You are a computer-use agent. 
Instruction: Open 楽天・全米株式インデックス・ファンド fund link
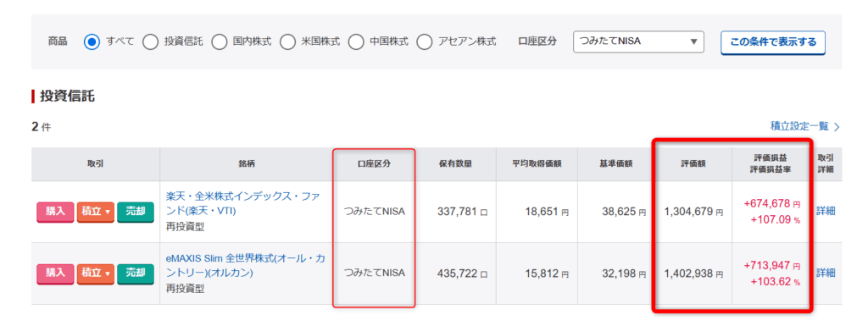coord(243,203)
